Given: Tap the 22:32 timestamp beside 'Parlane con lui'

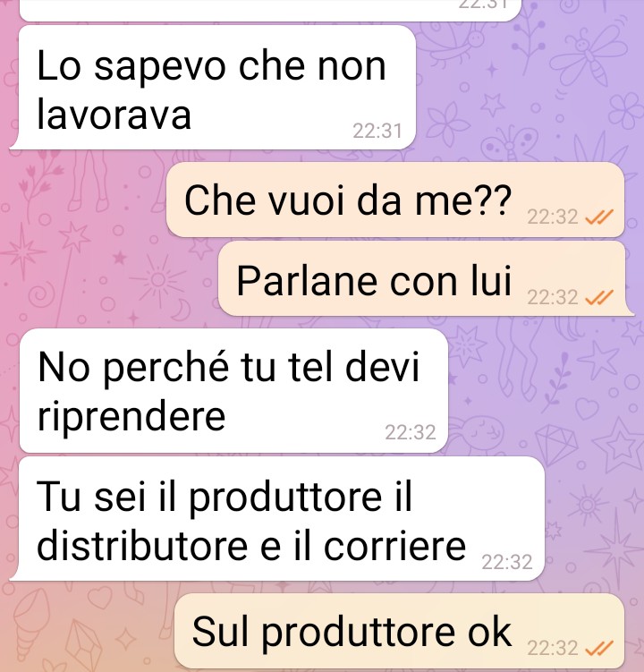Looking at the screenshot, I should click(x=552, y=297).
